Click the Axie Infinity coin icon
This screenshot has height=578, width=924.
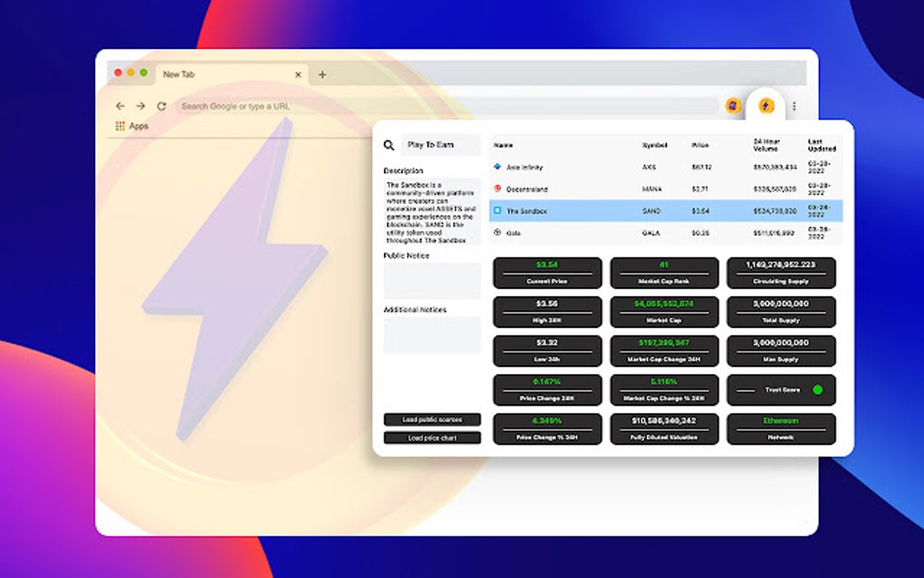497,167
